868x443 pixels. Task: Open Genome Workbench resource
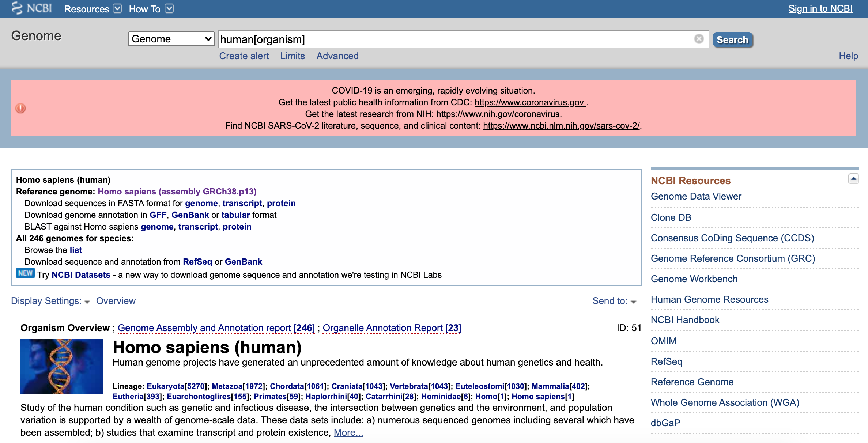pos(694,279)
